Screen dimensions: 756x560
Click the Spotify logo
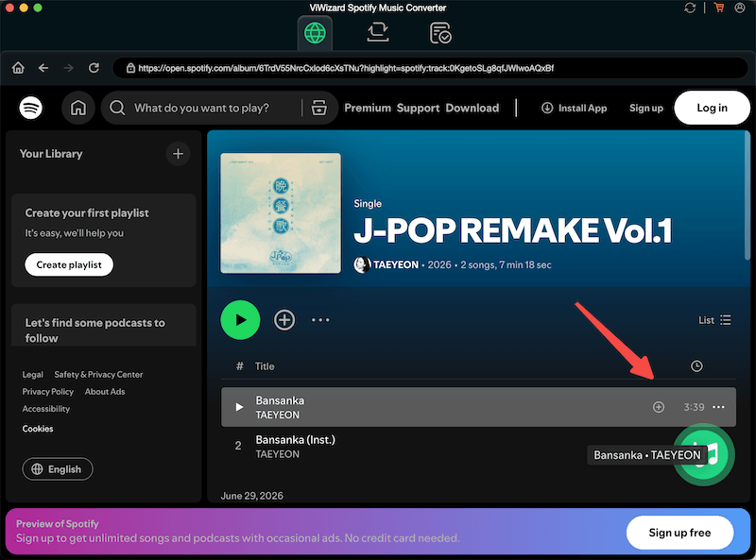(x=31, y=108)
